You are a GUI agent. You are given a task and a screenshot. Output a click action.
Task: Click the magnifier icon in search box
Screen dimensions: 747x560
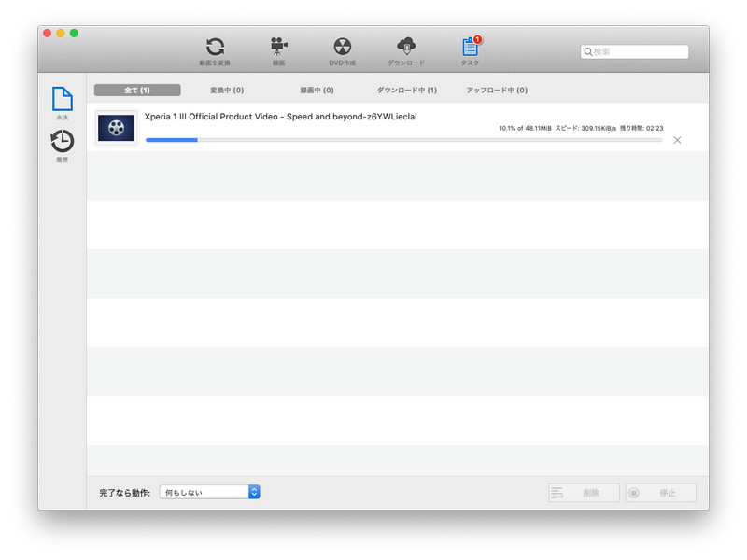click(588, 52)
